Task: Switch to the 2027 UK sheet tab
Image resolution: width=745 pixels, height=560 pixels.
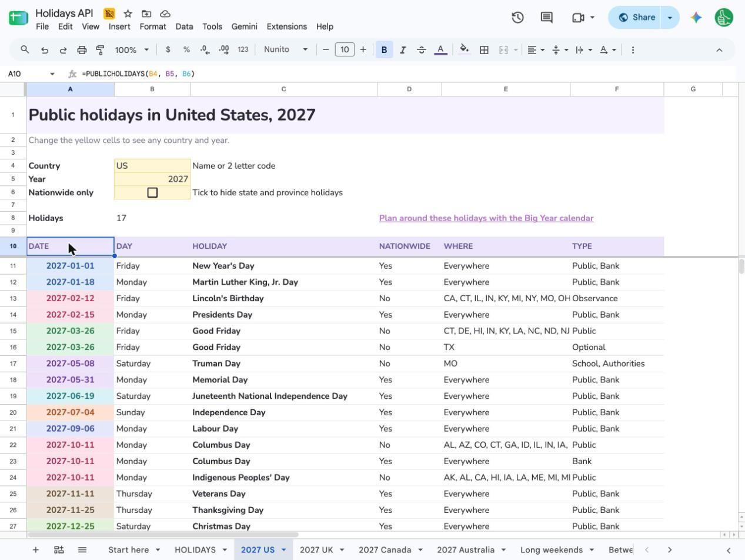Action: coord(316,549)
